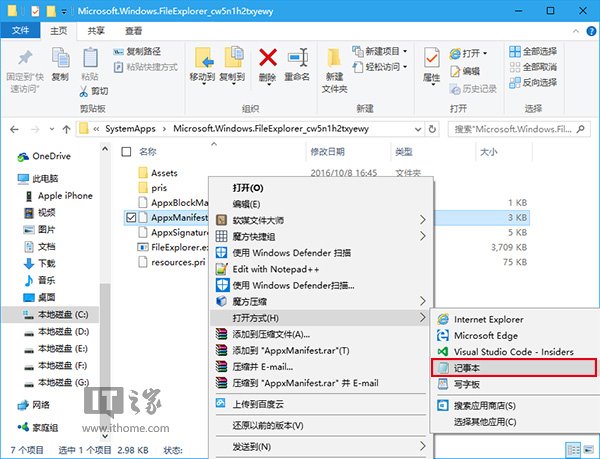Click 粘贴快捷方式 button
The width and height of the screenshot is (600, 459).
[x=146, y=67]
